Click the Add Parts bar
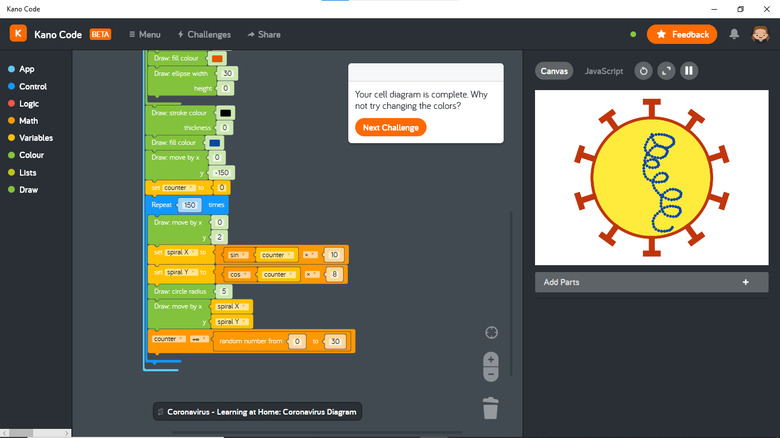780x438 pixels. (x=652, y=282)
